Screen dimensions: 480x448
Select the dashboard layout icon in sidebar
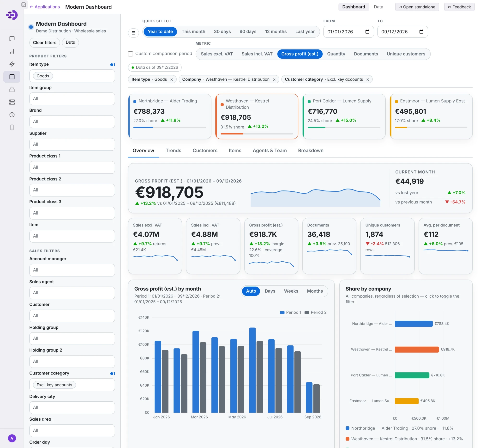(12, 77)
